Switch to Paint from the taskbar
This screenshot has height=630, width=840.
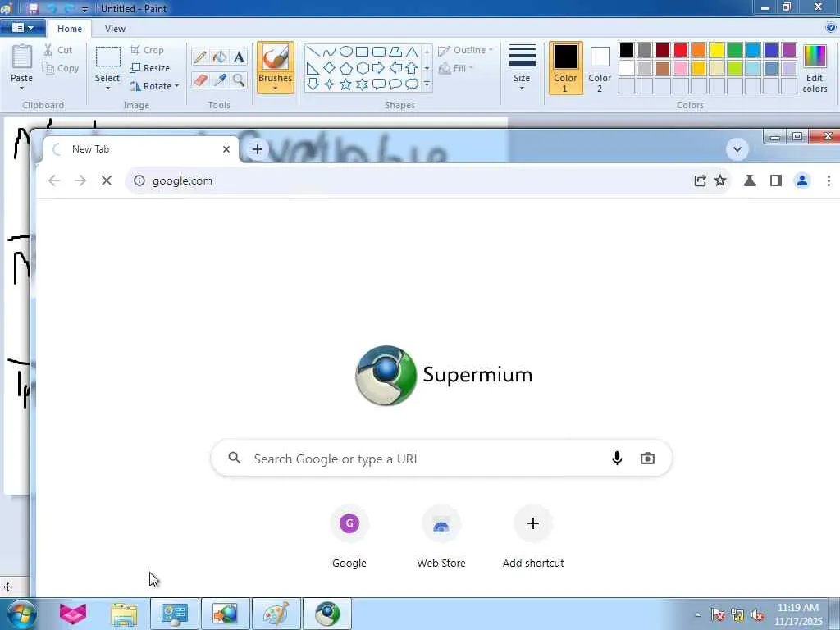pos(276,614)
